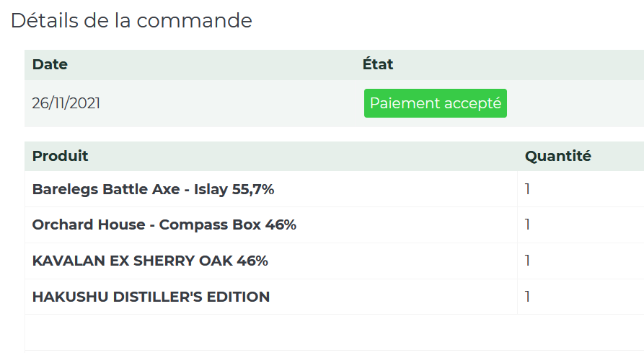Click the Quantité column header
Screen dimensions: 644x353
pos(557,156)
